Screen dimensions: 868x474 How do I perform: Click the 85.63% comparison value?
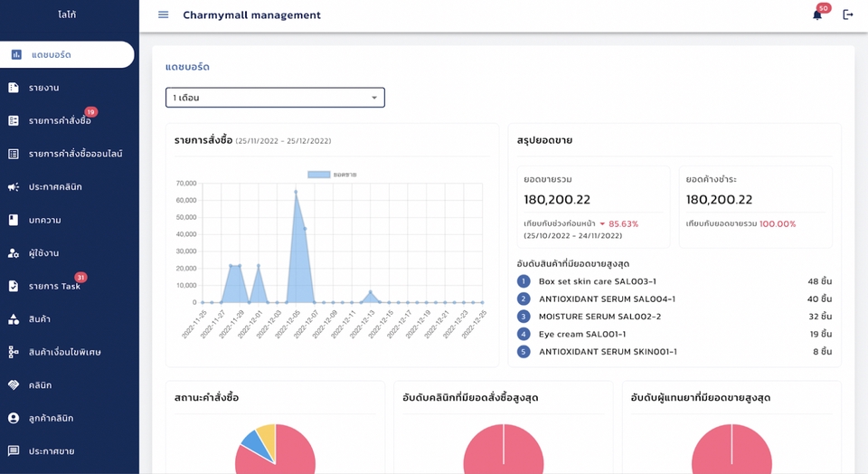[x=623, y=223]
